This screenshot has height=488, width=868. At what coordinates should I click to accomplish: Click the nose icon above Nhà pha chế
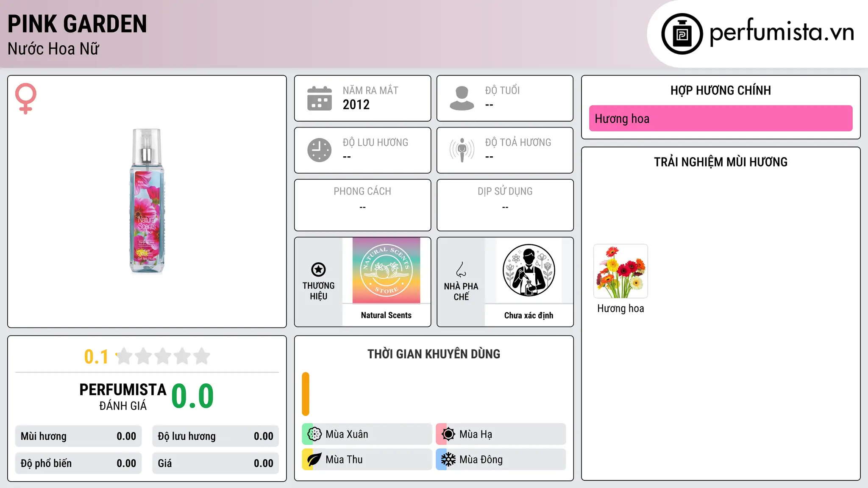461,269
